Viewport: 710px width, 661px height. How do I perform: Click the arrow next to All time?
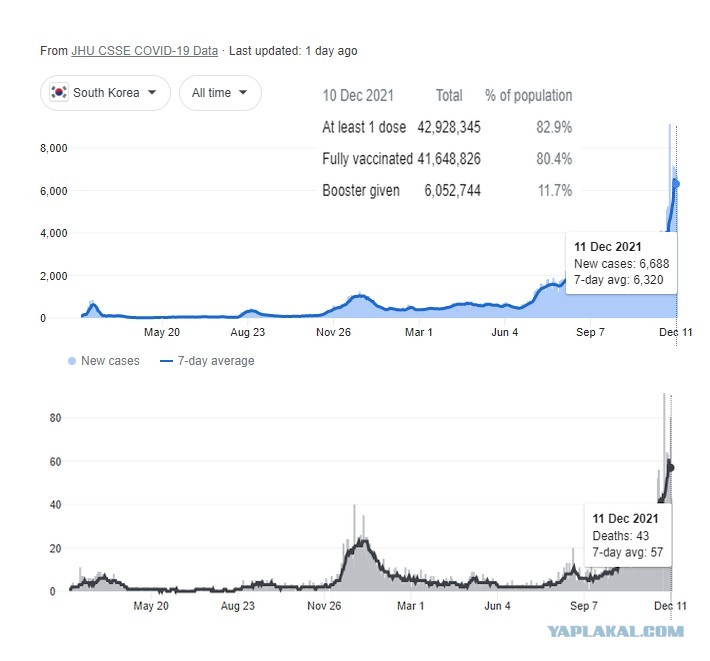243,92
